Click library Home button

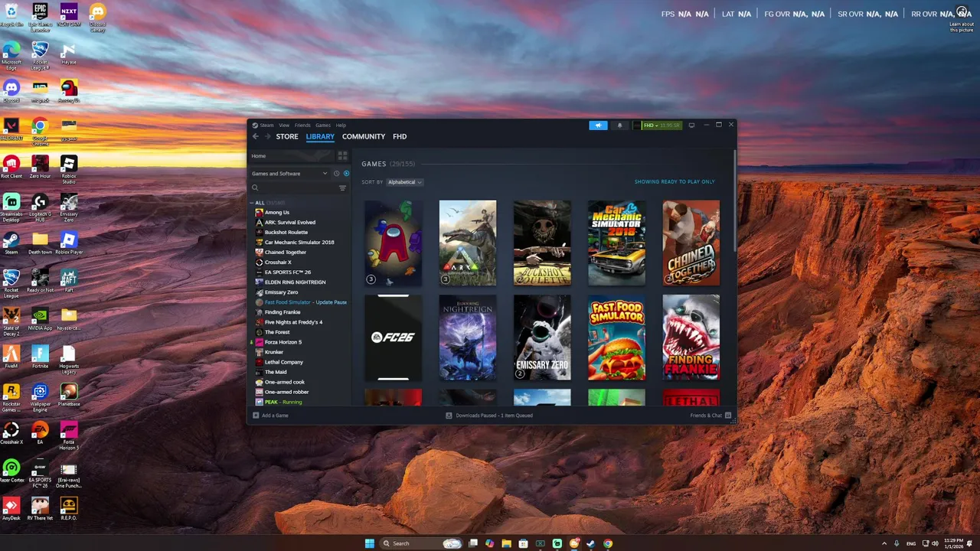click(x=291, y=155)
